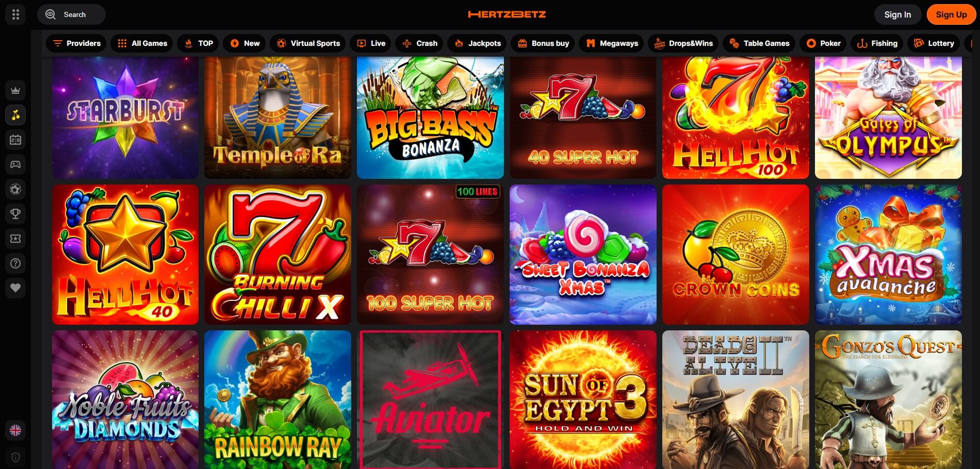This screenshot has width=980, height=469.
Task: Open favorites via the heart icon
Action: click(x=15, y=288)
